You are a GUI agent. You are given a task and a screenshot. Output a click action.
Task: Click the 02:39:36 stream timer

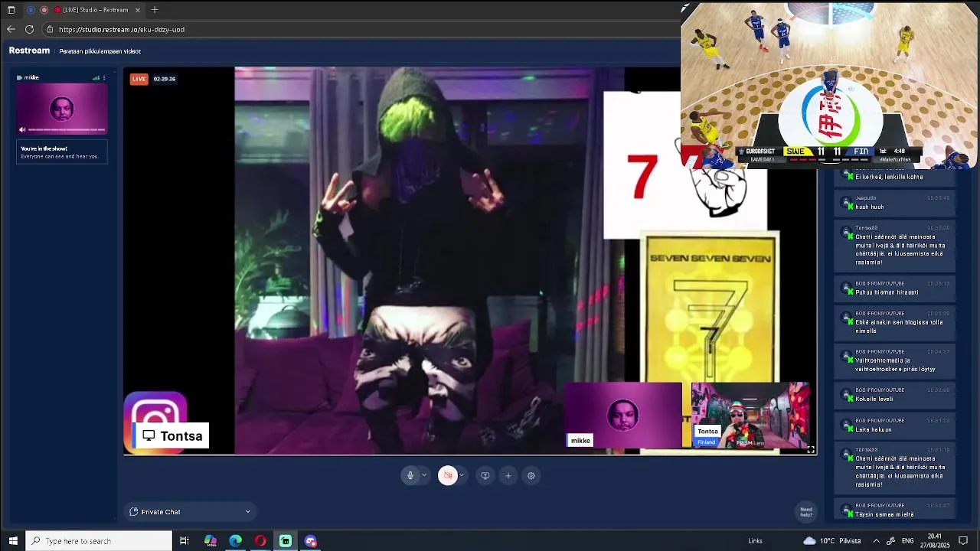[x=164, y=79]
